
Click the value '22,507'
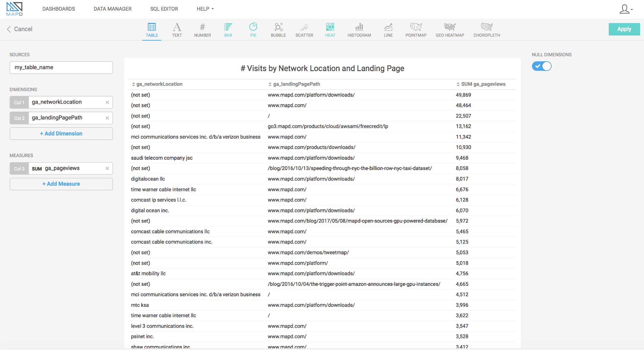pyautogui.click(x=463, y=116)
